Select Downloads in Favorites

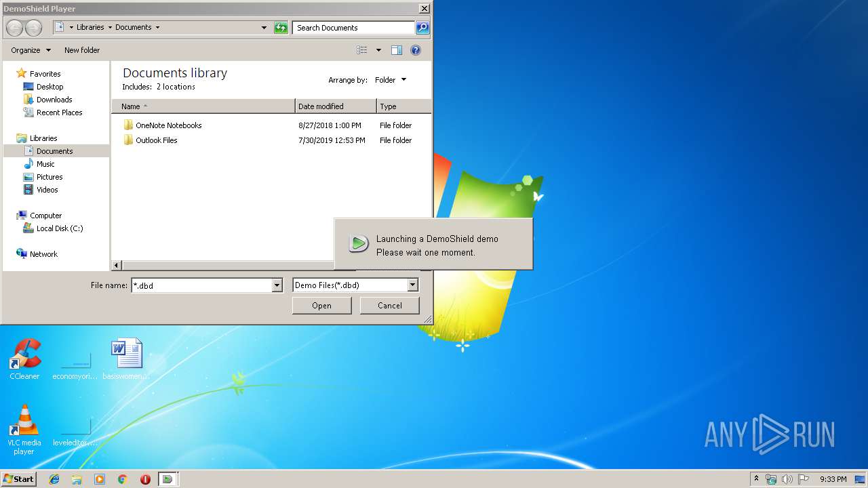[54, 100]
